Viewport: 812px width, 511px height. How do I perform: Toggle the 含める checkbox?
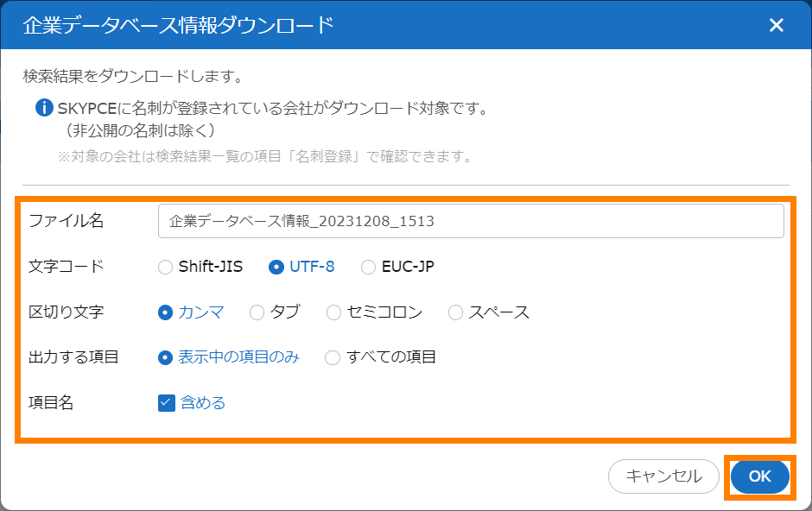(167, 403)
